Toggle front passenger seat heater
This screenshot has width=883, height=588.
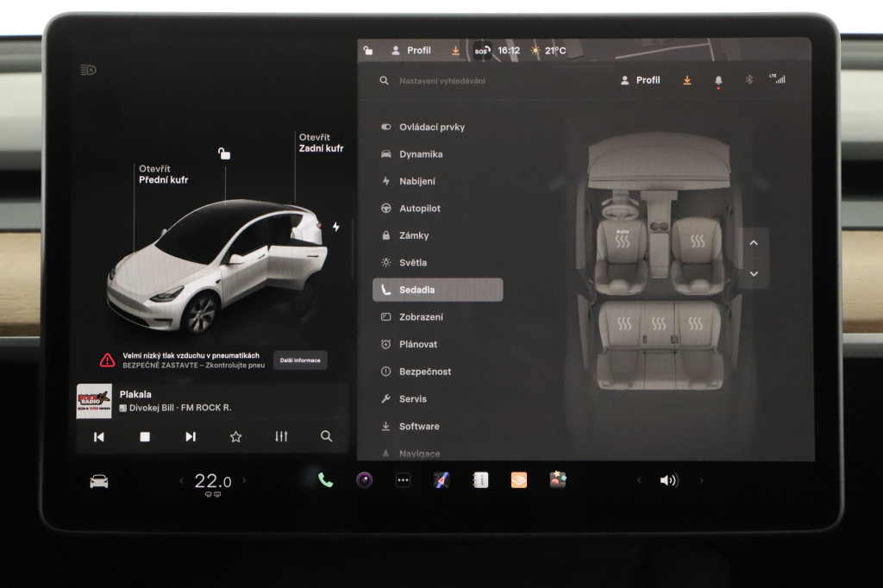698,241
